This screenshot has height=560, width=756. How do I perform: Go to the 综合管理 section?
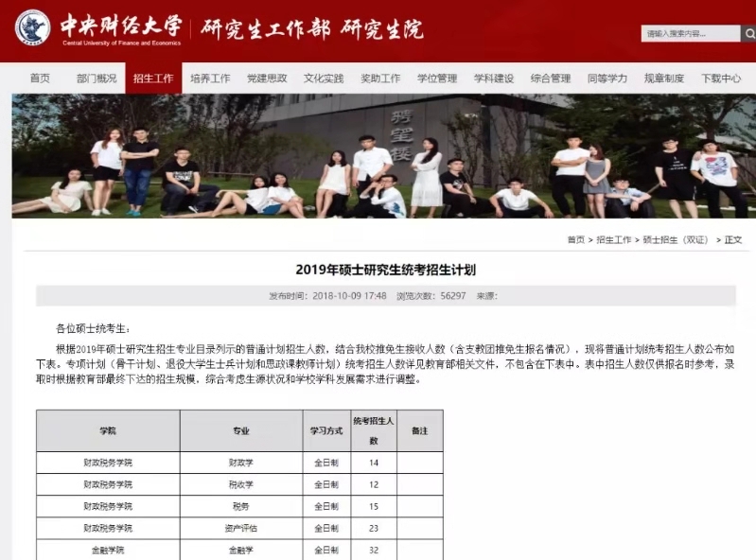tap(551, 79)
